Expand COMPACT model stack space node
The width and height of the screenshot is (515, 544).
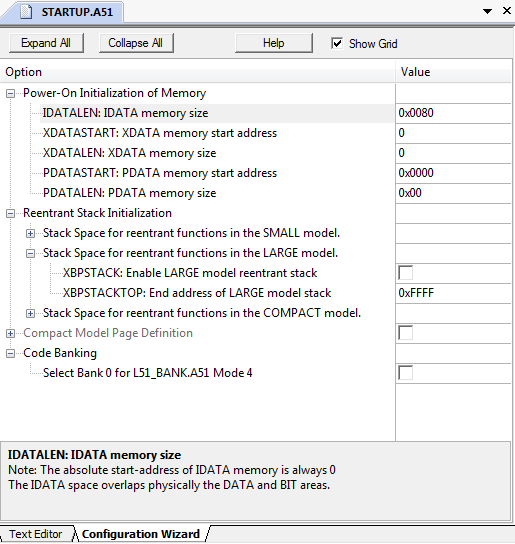(x=31, y=314)
